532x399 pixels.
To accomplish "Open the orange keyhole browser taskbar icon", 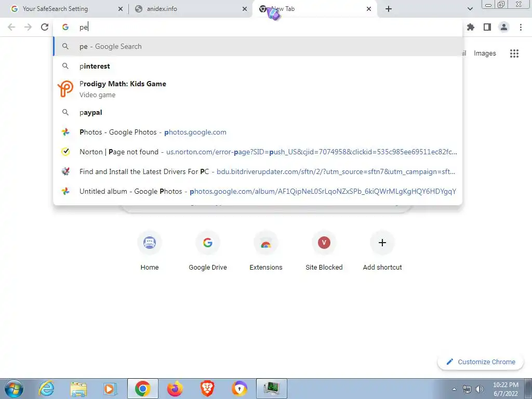I will [240, 389].
